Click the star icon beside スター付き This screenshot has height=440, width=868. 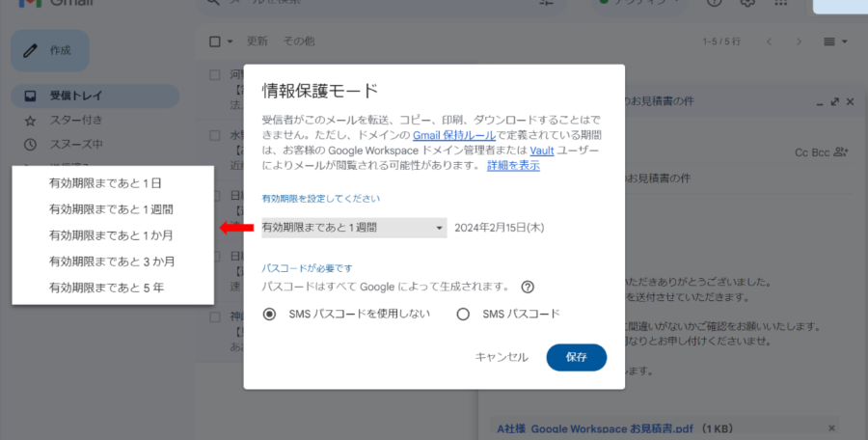[31, 121]
